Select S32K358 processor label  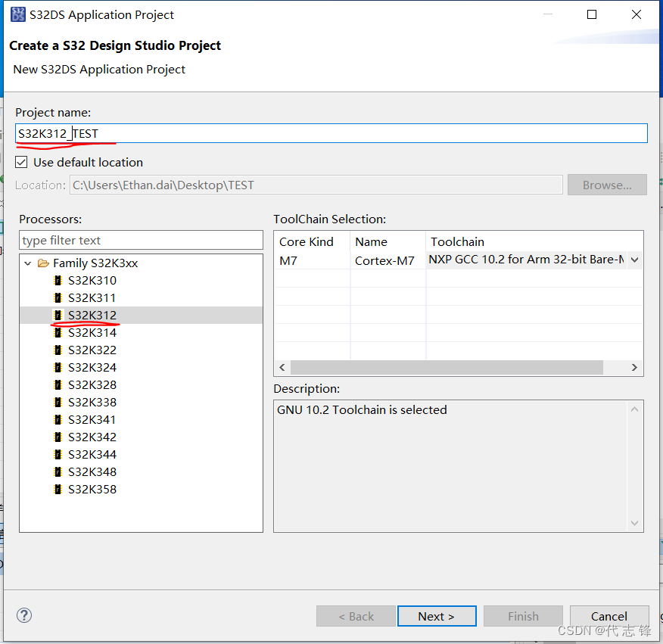click(x=92, y=489)
